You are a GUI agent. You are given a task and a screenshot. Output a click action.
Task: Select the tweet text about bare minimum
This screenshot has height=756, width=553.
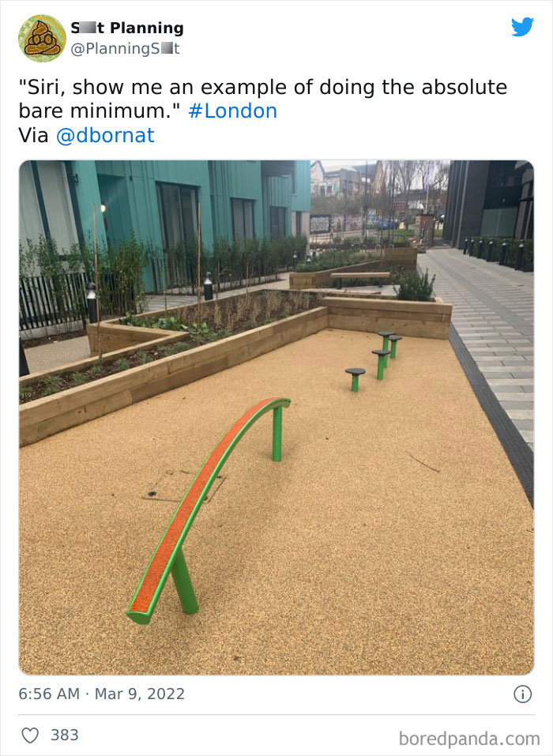263,99
